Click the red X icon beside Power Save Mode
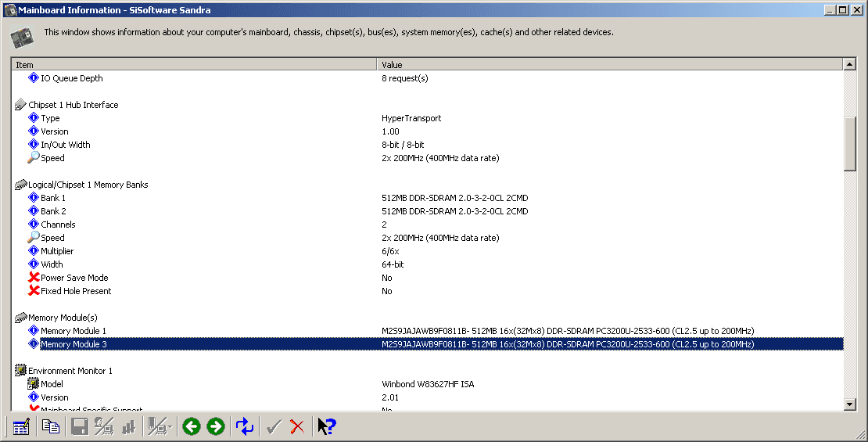This screenshot has width=868, height=442. [34, 277]
